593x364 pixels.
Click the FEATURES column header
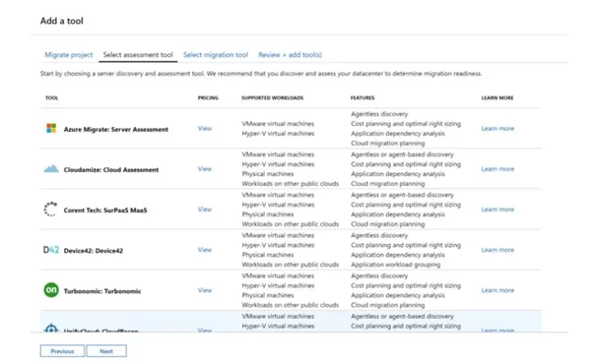click(x=362, y=97)
